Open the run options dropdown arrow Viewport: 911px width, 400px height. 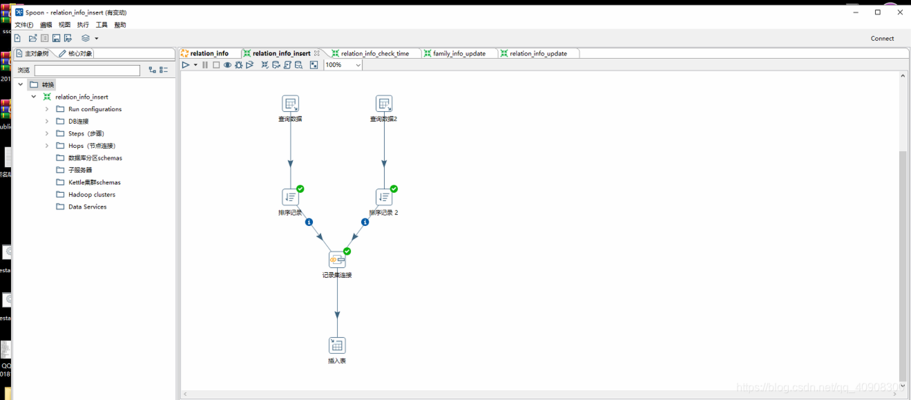coord(195,65)
